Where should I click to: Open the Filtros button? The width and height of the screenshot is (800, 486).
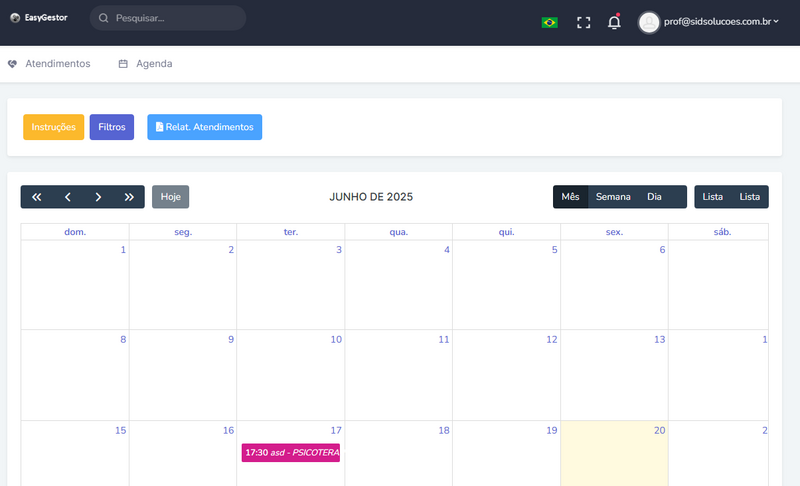(112, 127)
